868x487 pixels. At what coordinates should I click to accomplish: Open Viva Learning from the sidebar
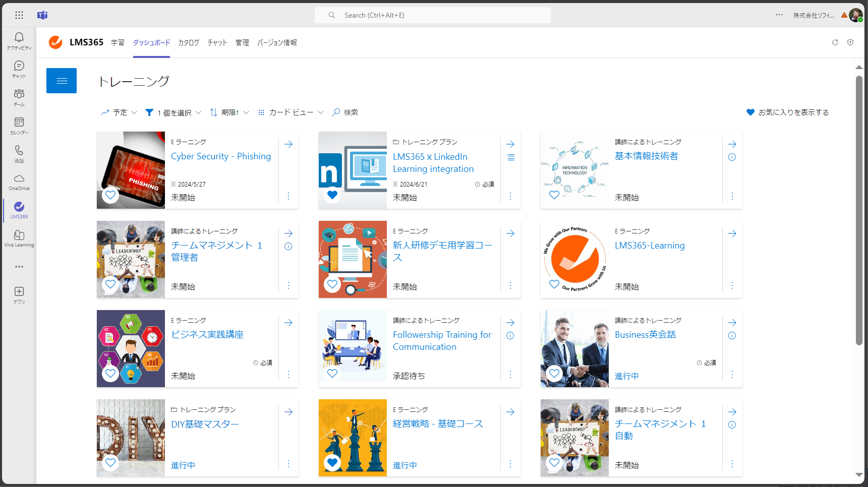click(19, 237)
